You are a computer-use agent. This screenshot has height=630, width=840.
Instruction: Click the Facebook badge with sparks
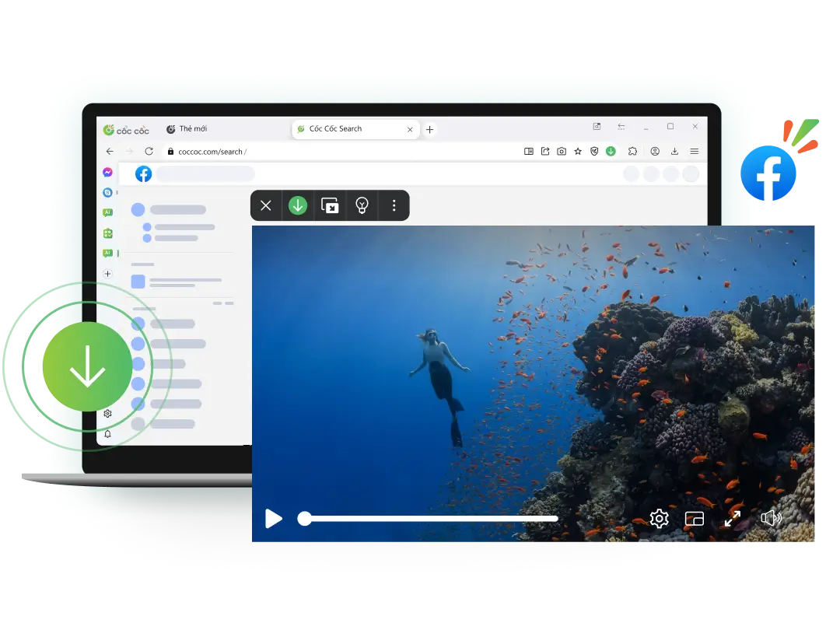[x=768, y=173]
